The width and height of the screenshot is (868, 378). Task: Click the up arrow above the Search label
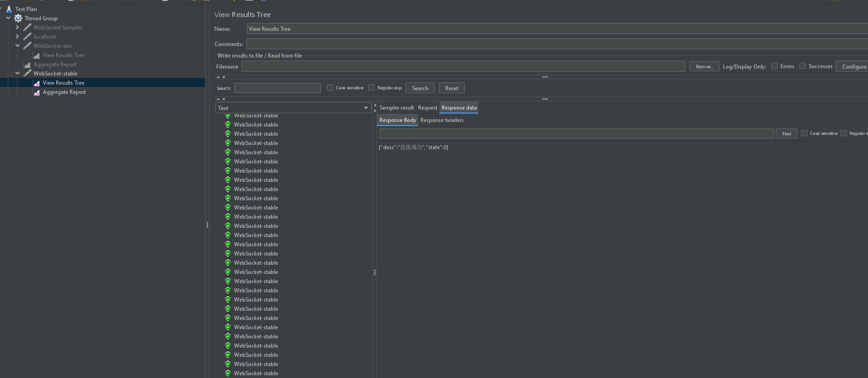(x=218, y=77)
